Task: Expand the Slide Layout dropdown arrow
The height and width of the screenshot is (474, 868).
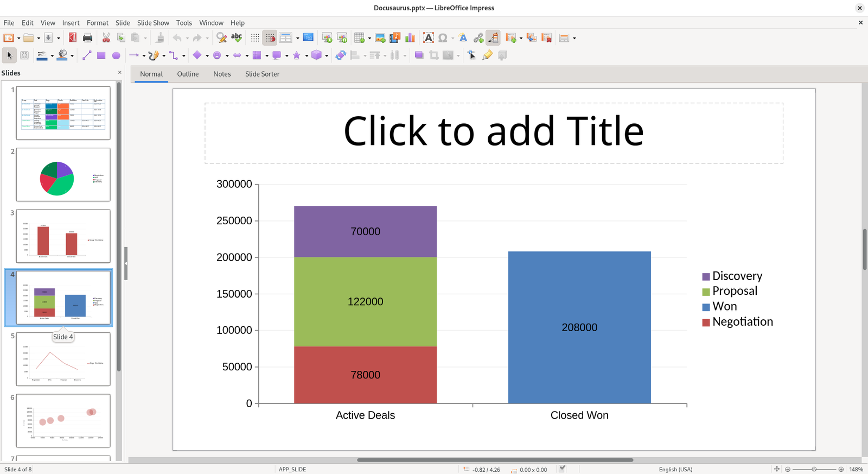Action: click(575, 38)
